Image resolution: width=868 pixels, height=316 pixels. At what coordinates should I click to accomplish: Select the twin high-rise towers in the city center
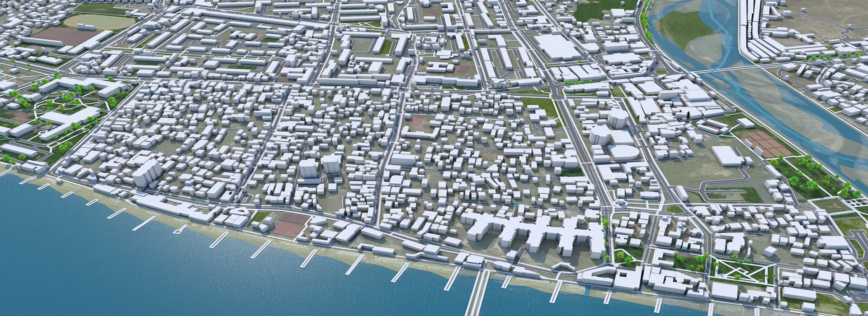(x=320, y=166)
